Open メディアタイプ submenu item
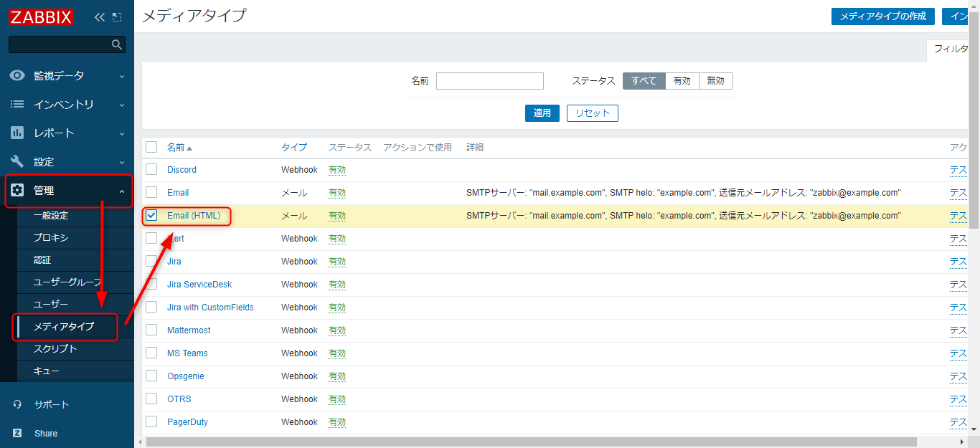This screenshot has width=980, height=448. [x=75, y=326]
